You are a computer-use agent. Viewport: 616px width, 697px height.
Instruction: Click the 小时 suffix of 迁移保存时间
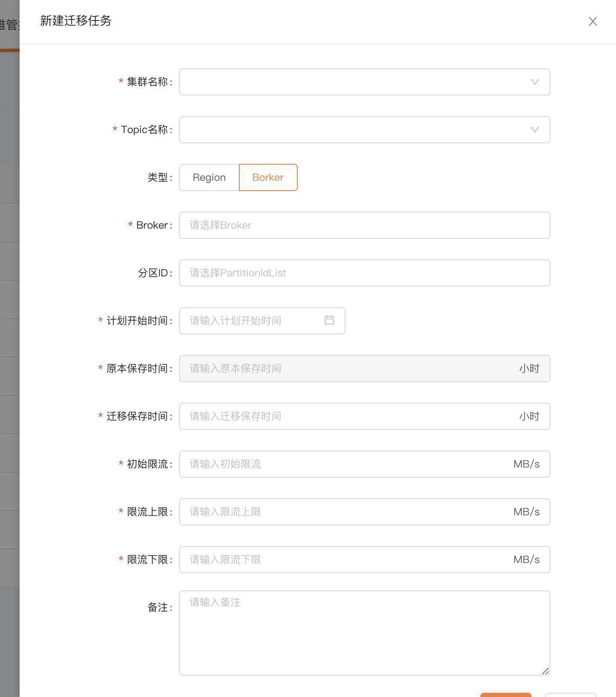[529, 416]
